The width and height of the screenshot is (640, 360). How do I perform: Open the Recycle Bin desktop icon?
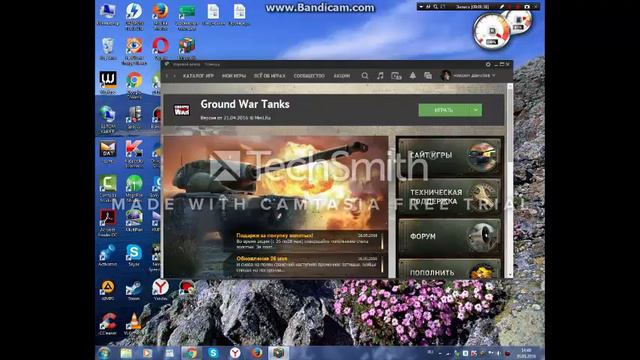tap(108, 49)
